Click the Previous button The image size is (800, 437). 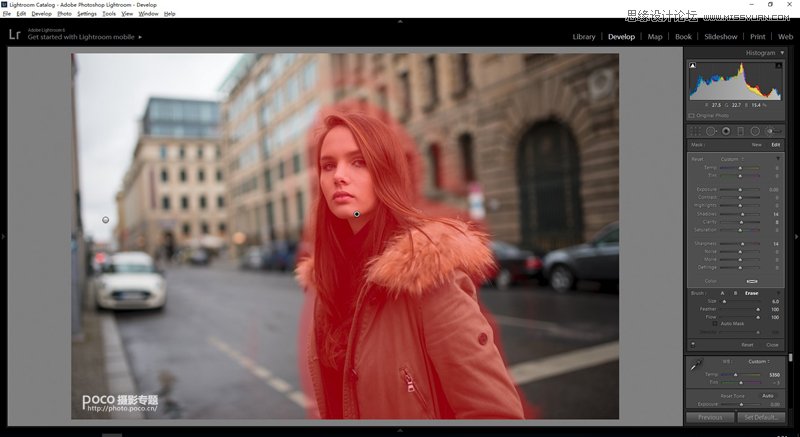[x=710, y=417]
